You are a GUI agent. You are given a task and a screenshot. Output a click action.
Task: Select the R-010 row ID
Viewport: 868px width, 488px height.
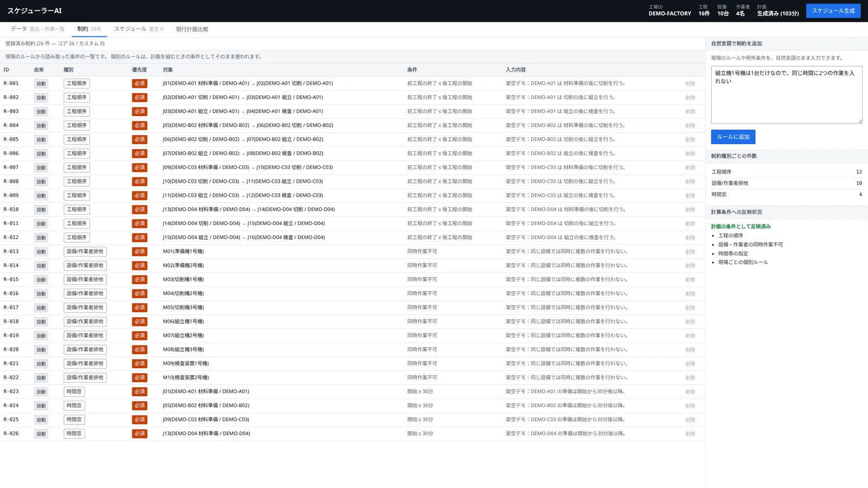tap(11, 209)
